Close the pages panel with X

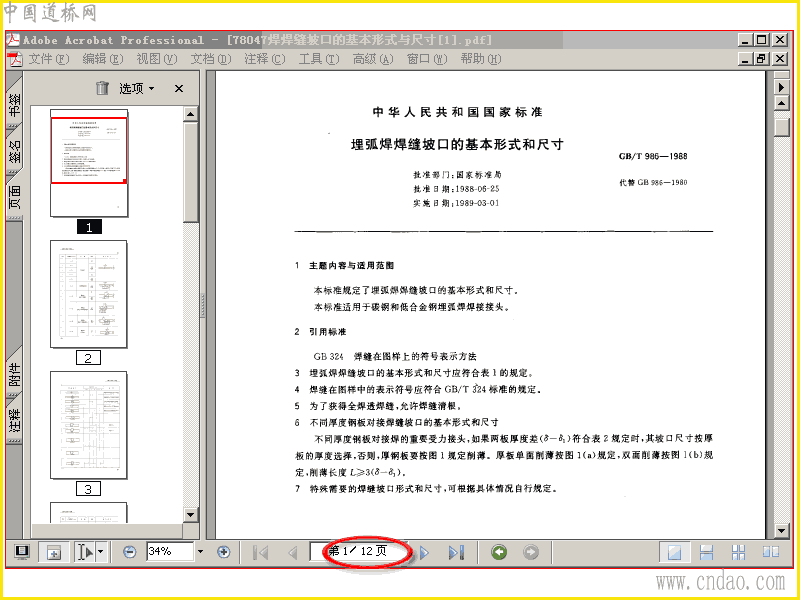(179, 89)
